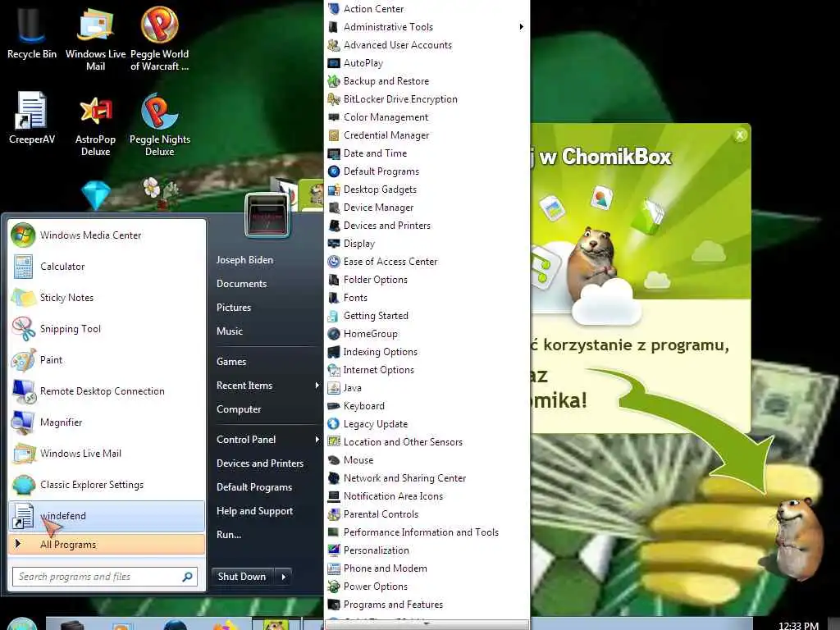Open Help and Support

click(254, 511)
